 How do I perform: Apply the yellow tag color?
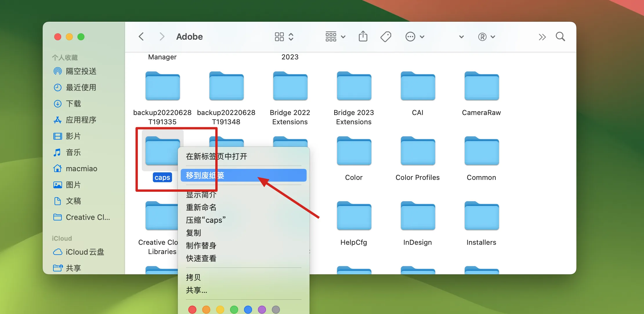tap(220, 310)
